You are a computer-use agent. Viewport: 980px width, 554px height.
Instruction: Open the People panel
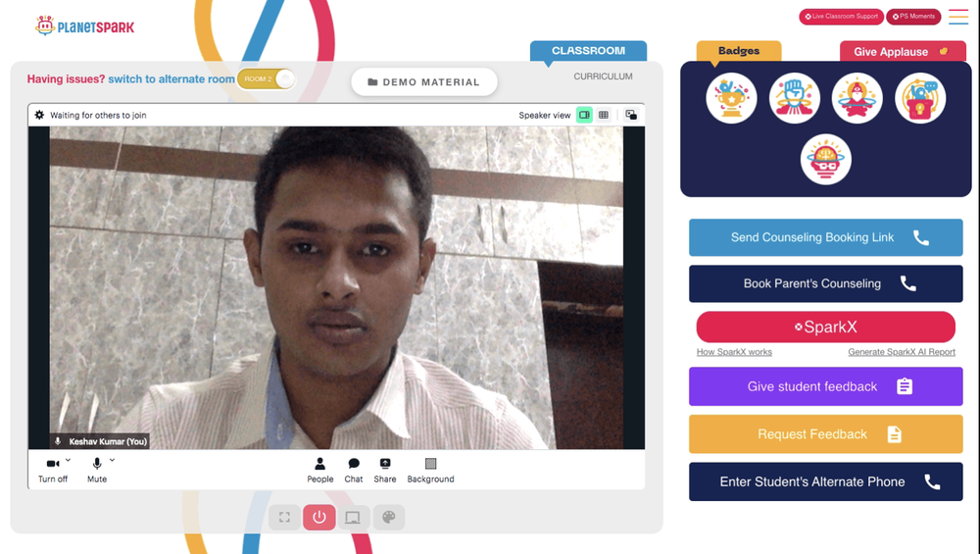(x=320, y=470)
